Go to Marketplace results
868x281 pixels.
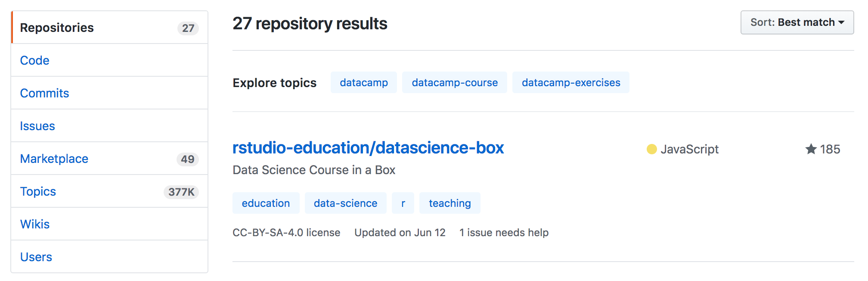coord(54,159)
